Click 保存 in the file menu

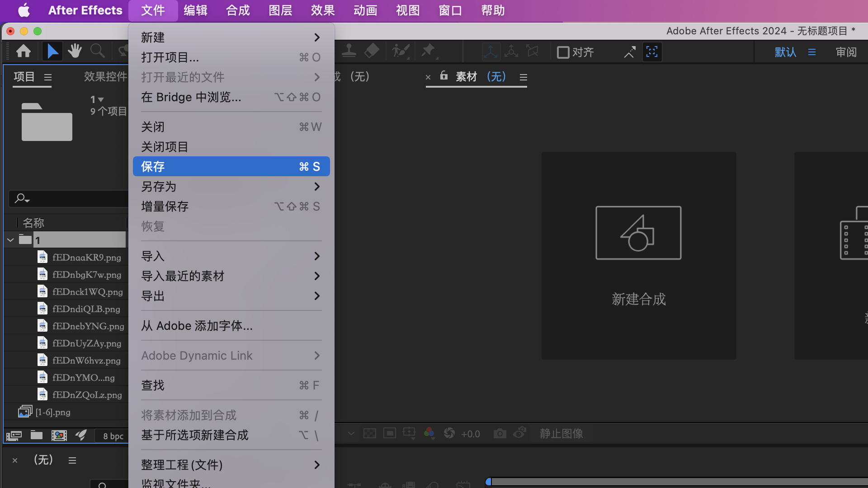click(x=231, y=166)
